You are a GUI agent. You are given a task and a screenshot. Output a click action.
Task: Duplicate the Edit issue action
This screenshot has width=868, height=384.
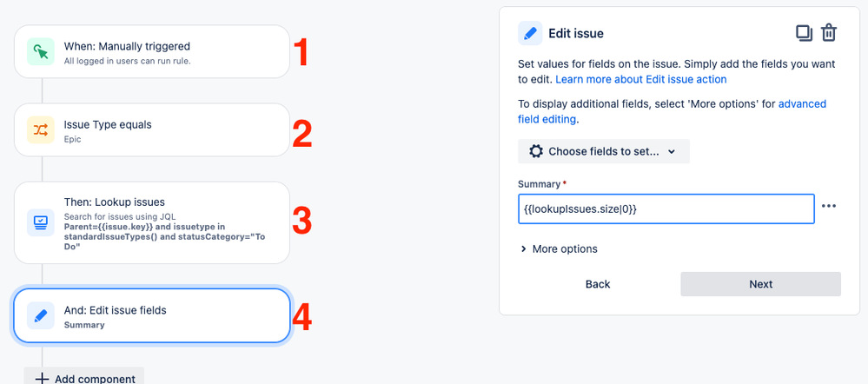tap(804, 33)
